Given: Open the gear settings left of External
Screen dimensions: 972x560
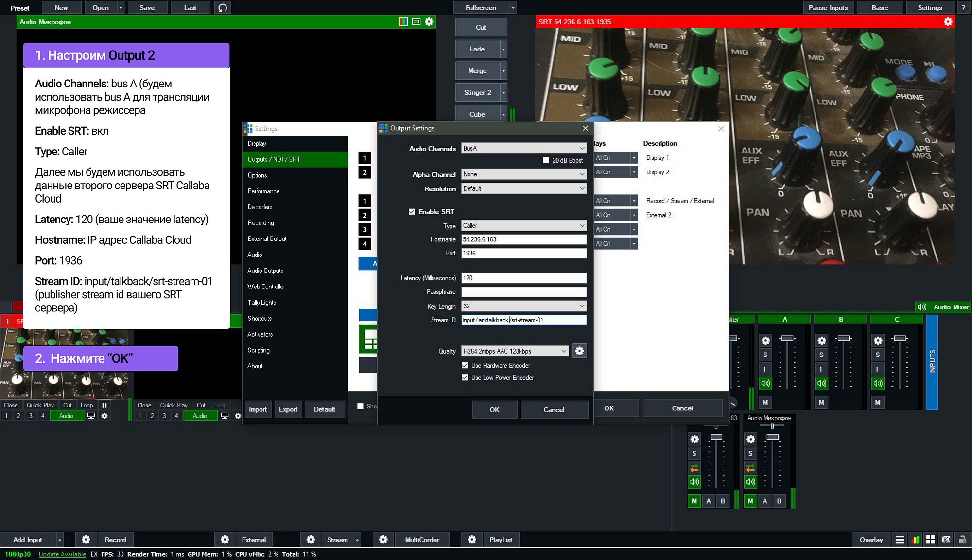Looking at the screenshot, I should point(225,540).
